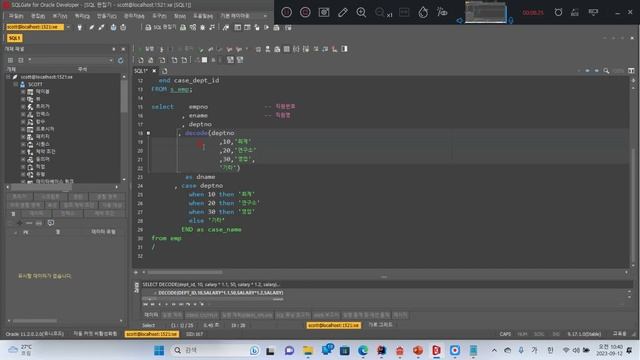
Task: Click the yellow scott@localhost status bar label
Action: coord(152,334)
